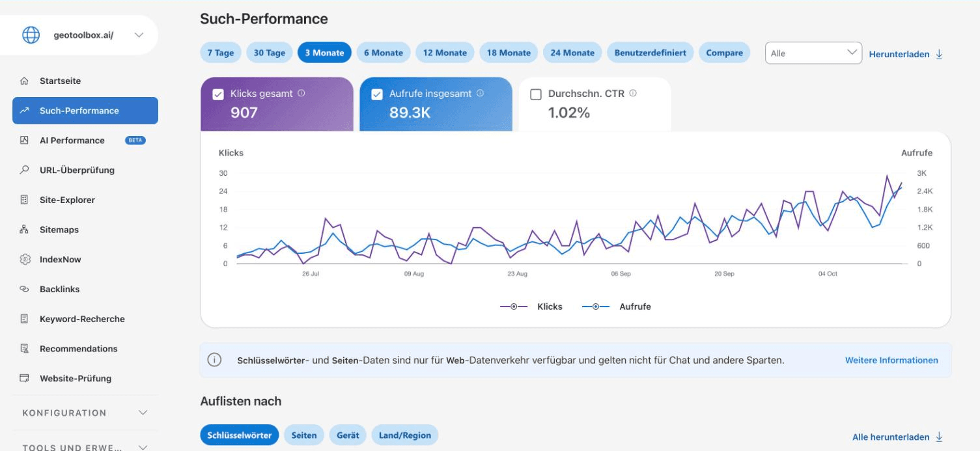The height and width of the screenshot is (451, 980).
Task: Click the info icon next to Klicks gesamt
Action: point(301,93)
